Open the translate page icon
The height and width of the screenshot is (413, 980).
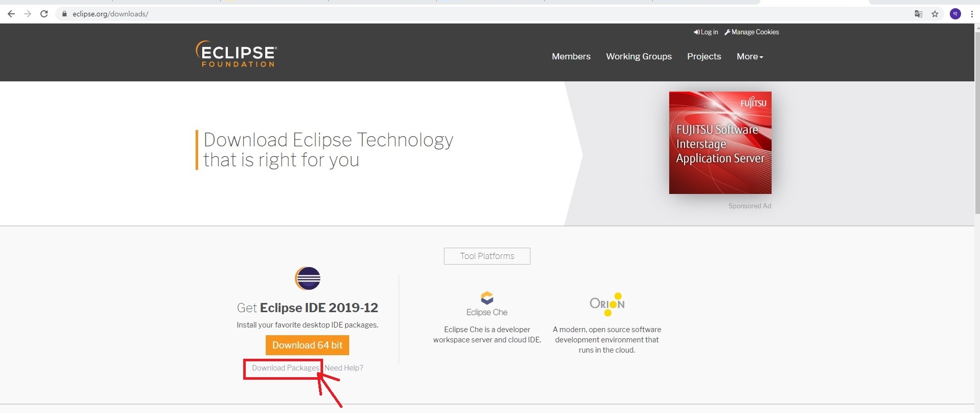(x=919, y=14)
